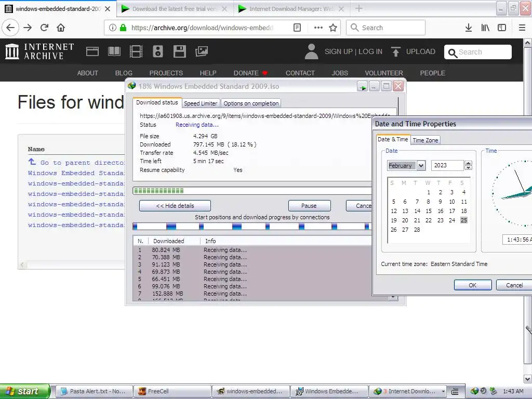The image size is (532, 399).
Task: Open the BLOG menu item
Action: tap(124, 73)
